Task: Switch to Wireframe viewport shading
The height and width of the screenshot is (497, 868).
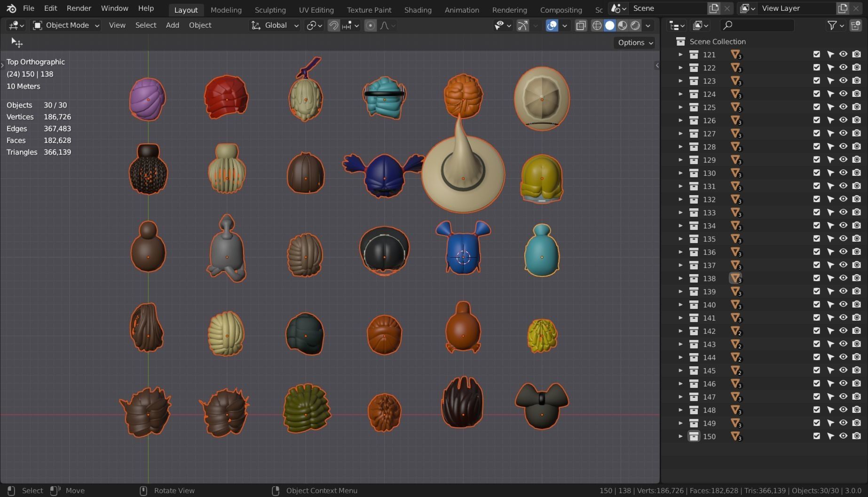Action: click(x=597, y=25)
